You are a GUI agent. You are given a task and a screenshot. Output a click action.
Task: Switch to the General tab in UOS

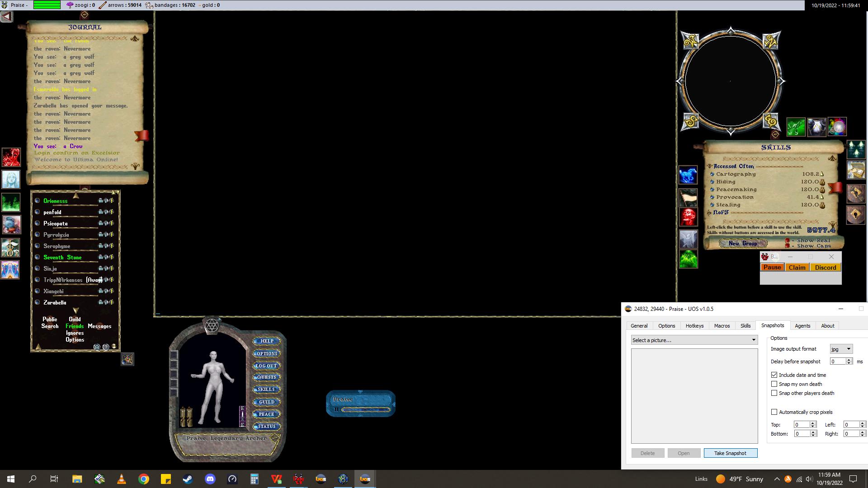pos(639,326)
